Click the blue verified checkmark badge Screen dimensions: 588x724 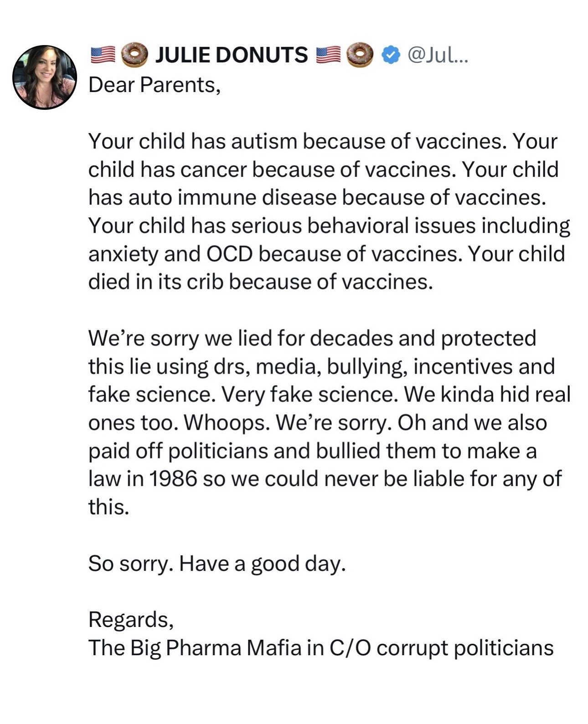point(390,55)
